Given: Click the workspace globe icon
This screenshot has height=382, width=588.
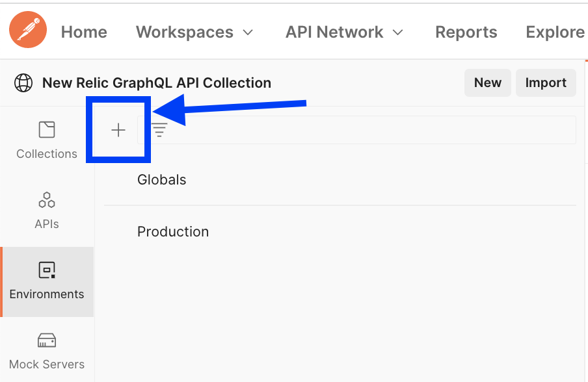Looking at the screenshot, I should pos(23,83).
